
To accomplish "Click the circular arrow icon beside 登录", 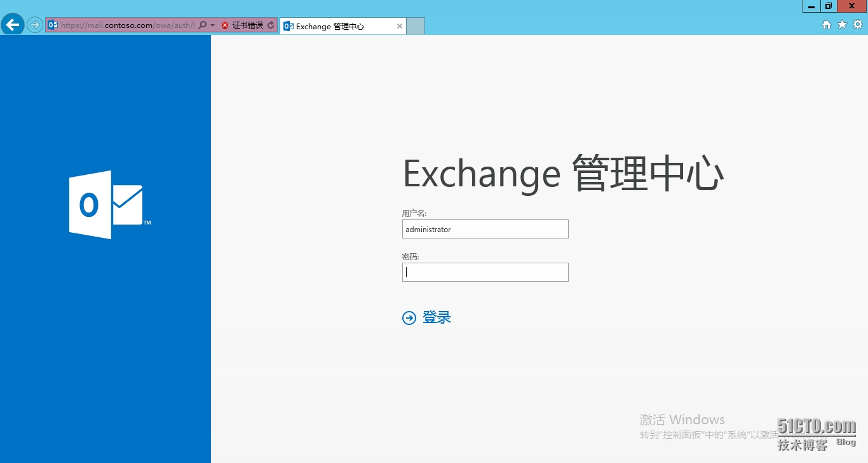I will pyautogui.click(x=409, y=317).
